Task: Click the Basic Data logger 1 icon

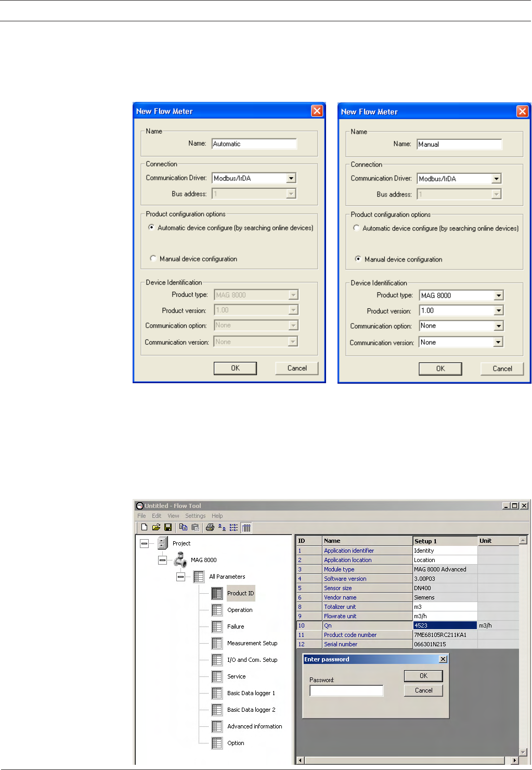Action: tap(217, 693)
